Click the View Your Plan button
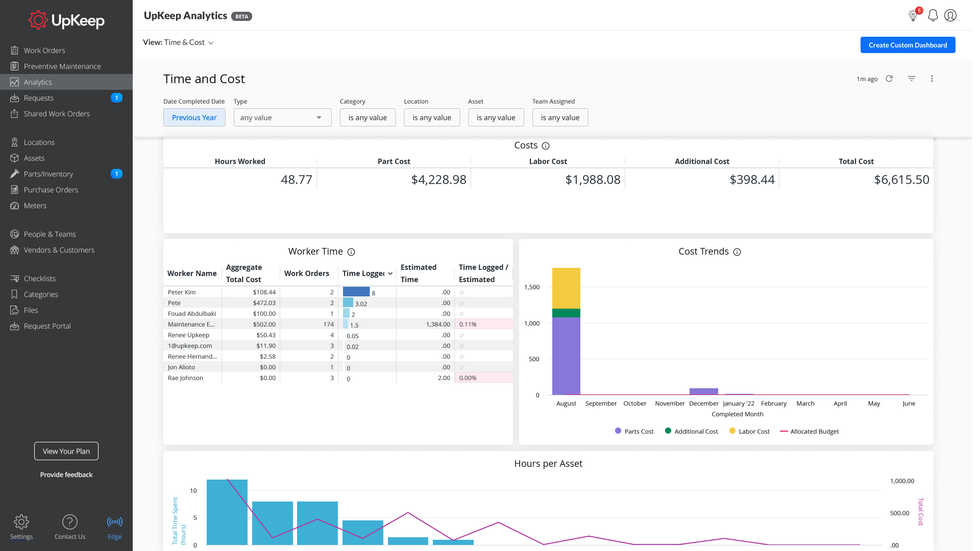The image size is (980, 551). (66, 451)
